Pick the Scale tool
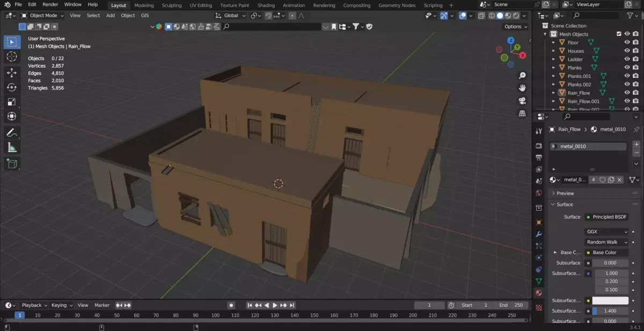This screenshot has height=331, width=644. (x=12, y=102)
